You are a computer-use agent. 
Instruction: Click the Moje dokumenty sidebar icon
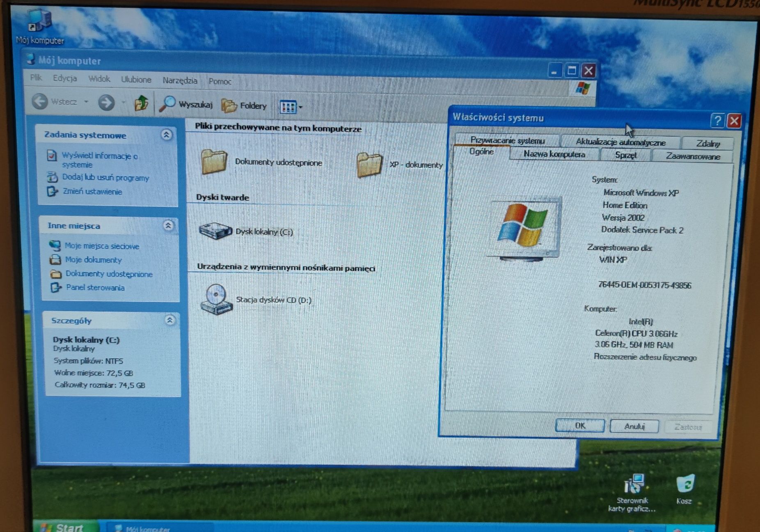55,259
